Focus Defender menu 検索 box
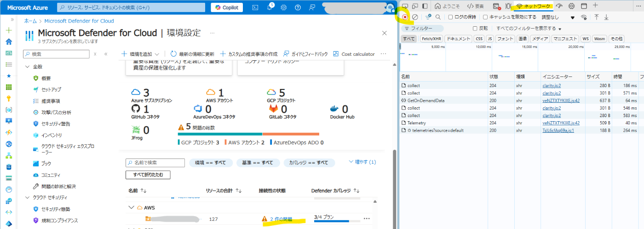Image resolution: width=644 pixels, height=229 pixels. click(56, 54)
